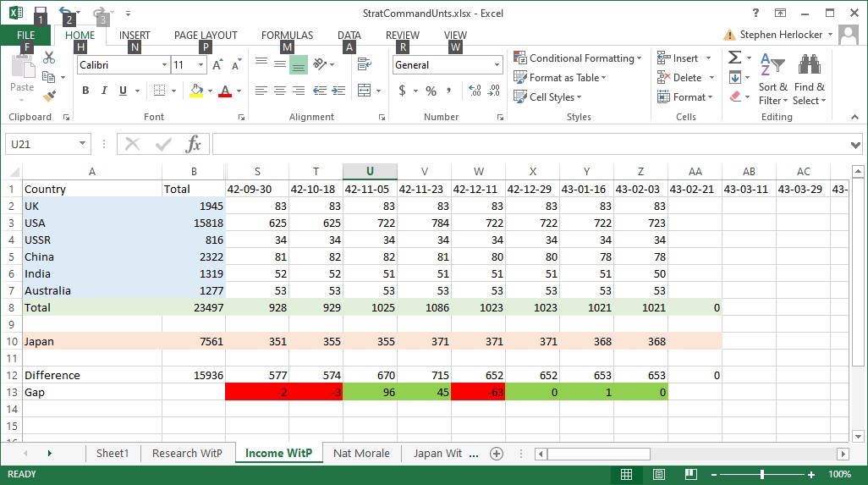Open Excel Help question mark

pyautogui.click(x=755, y=13)
